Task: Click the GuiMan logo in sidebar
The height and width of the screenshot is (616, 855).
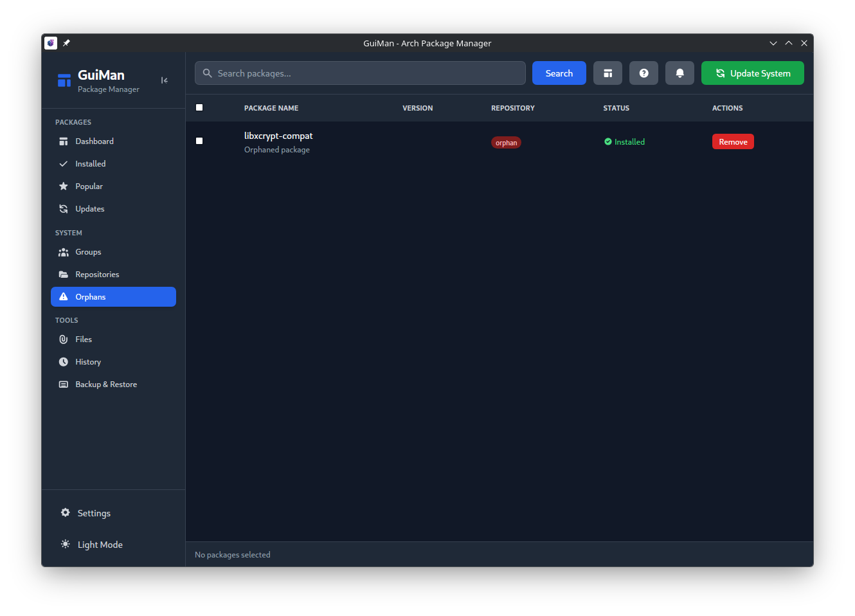Action: 64,80
